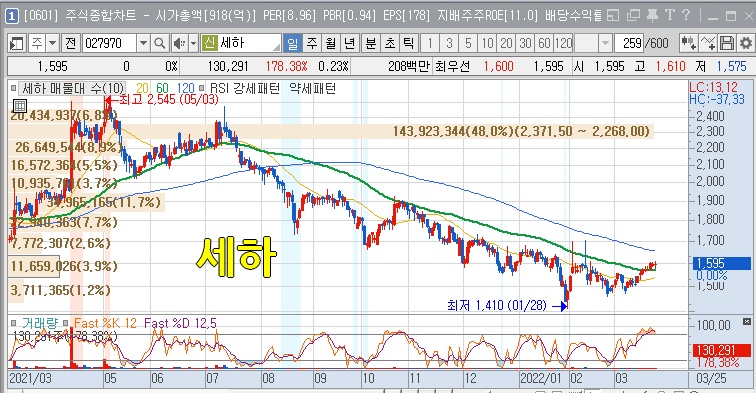The image size is (756, 393).
Task: Click the T font size icon in title bar
Action: pyautogui.click(x=670, y=15)
